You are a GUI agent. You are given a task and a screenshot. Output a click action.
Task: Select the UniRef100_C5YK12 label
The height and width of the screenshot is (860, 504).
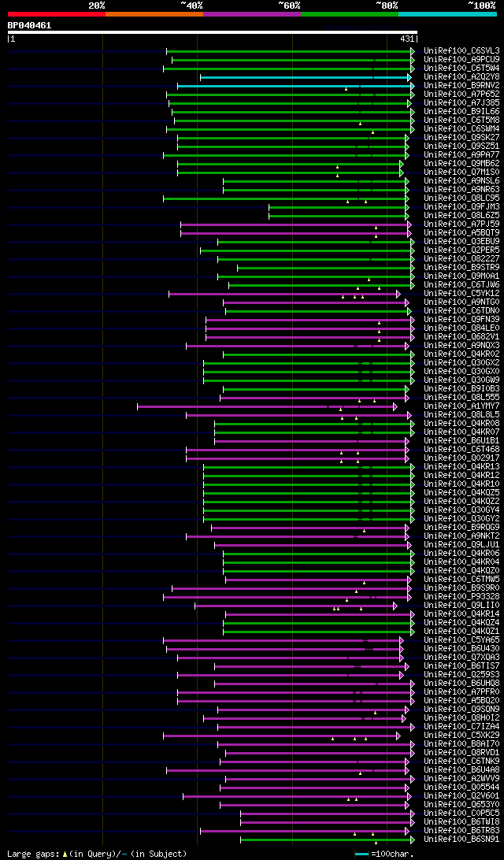(x=461, y=294)
